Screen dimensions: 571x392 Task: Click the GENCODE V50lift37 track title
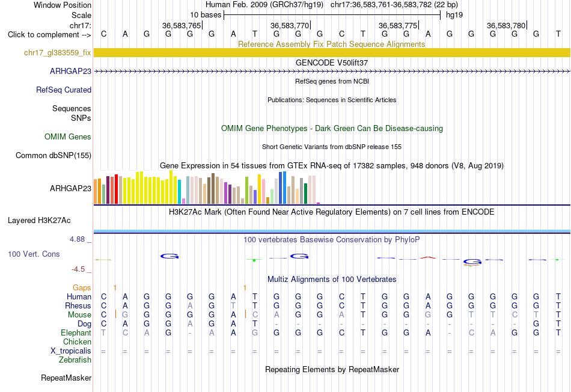coord(332,63)
